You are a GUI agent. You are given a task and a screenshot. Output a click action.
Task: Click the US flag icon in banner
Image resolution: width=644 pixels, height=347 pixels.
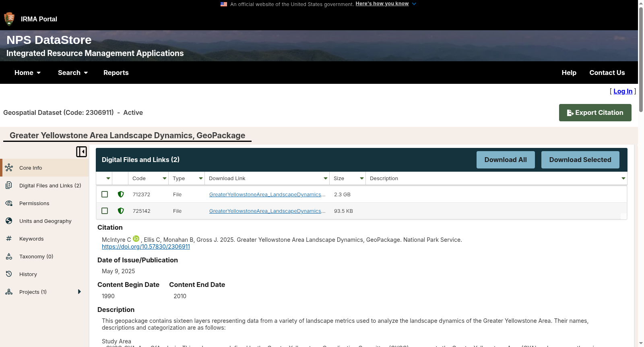(224, 4)
